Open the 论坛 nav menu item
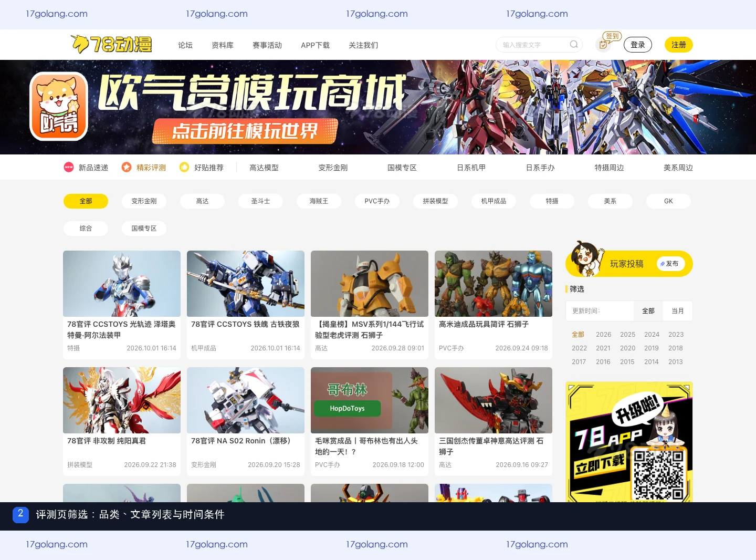Image resolution: width=756 pixels, height=560 pixels. (185, 45)
